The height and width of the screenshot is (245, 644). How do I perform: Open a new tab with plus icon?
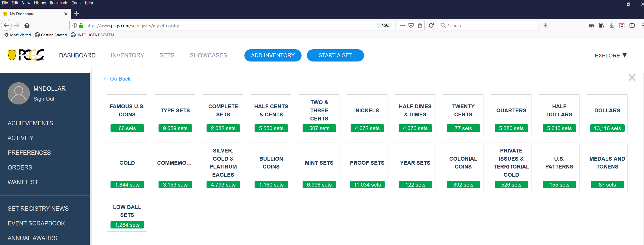76,13
